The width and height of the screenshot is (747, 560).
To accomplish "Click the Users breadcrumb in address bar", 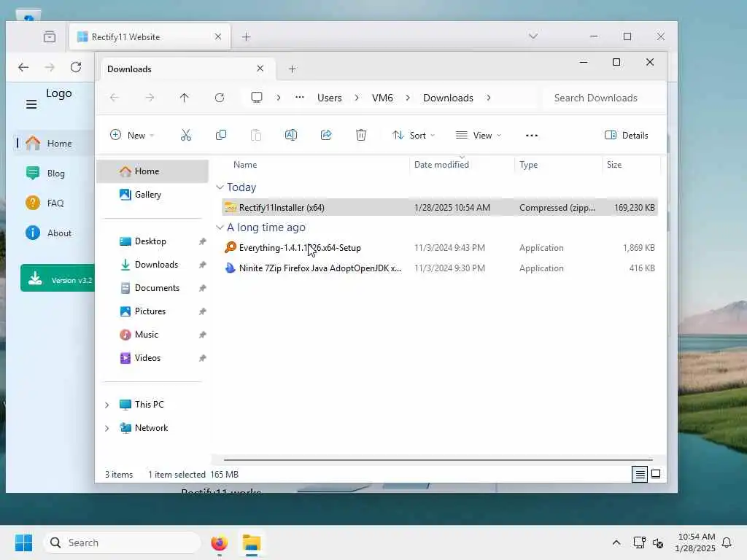I will (330, 98).
